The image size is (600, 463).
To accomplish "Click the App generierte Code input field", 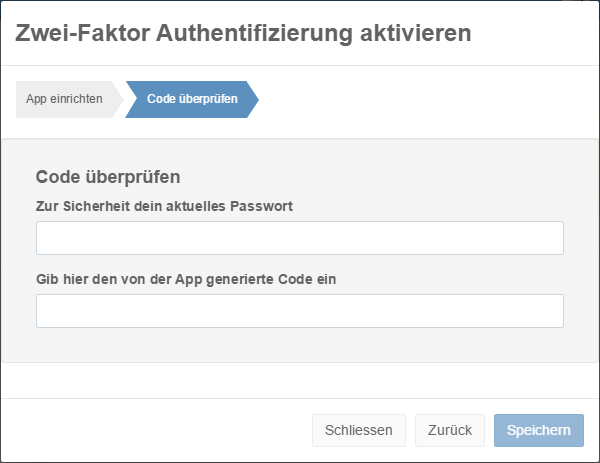I will point(299,311).
